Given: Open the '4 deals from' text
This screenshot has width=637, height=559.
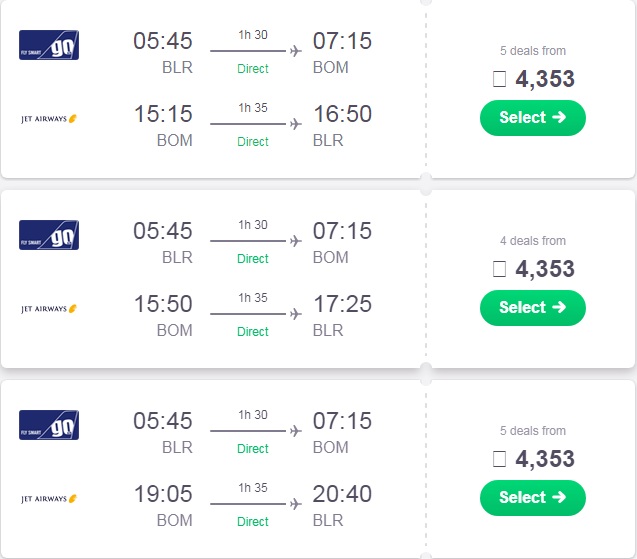Looking at the screenshot, I should click(533, 241).
